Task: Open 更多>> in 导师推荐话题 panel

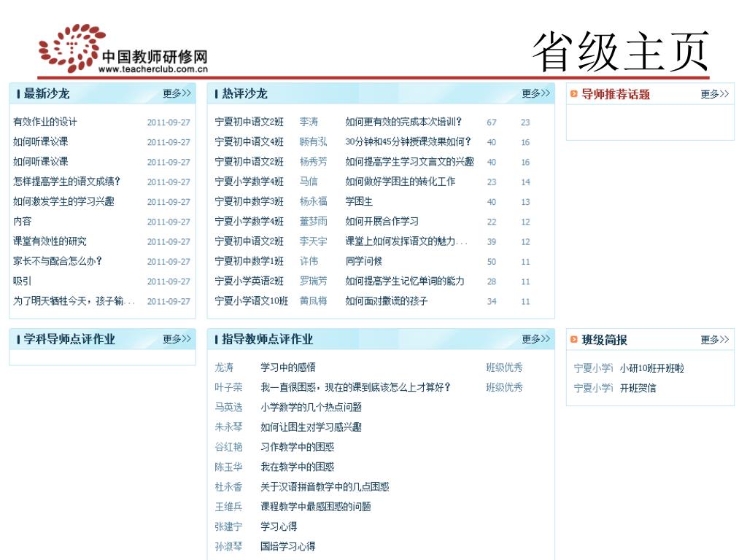Action: [715, 94]
